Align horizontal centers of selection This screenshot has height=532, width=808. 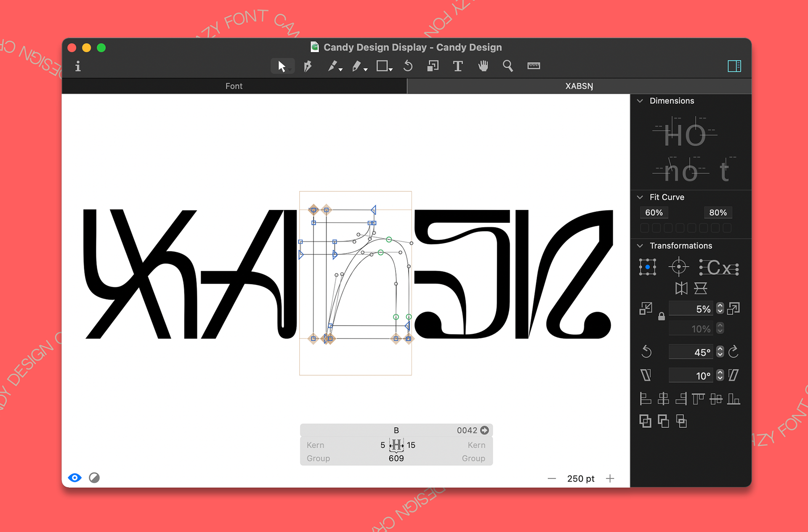point(663,398)
